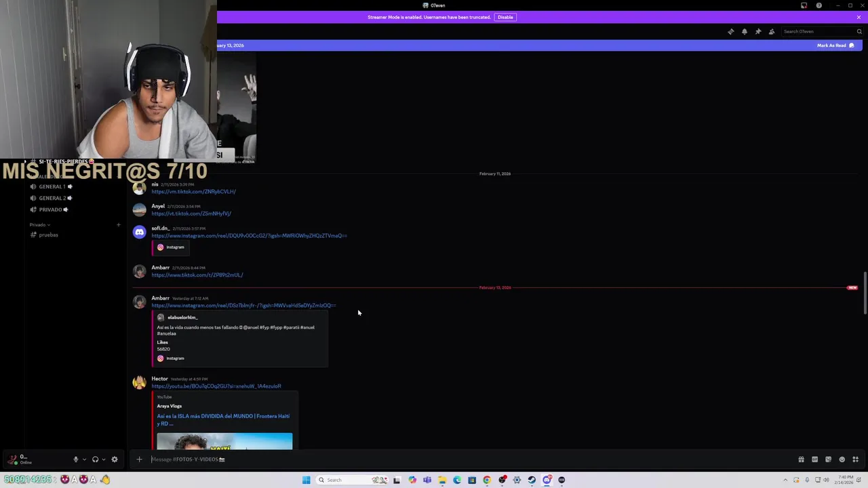Open nis's TikTok link ZNRybCVLH
868x488 pixels.
(x=193, y=192)
